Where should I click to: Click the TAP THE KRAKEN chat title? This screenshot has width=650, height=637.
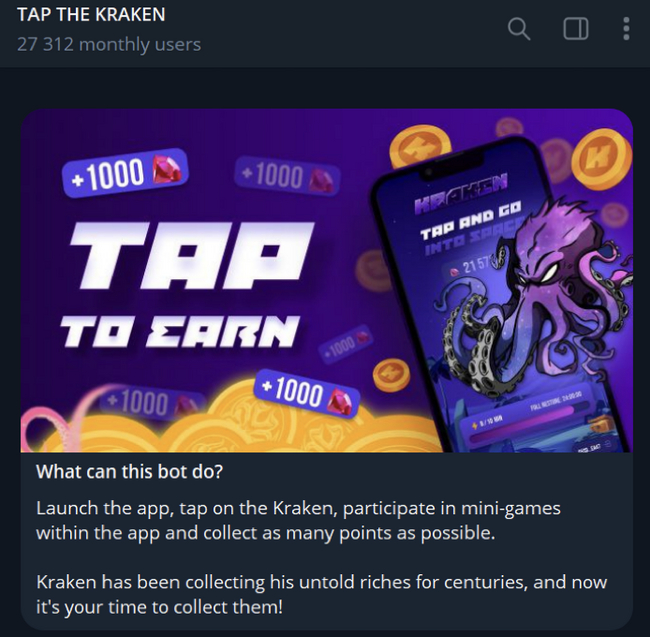pyautogui.click(x=91, y=15)
